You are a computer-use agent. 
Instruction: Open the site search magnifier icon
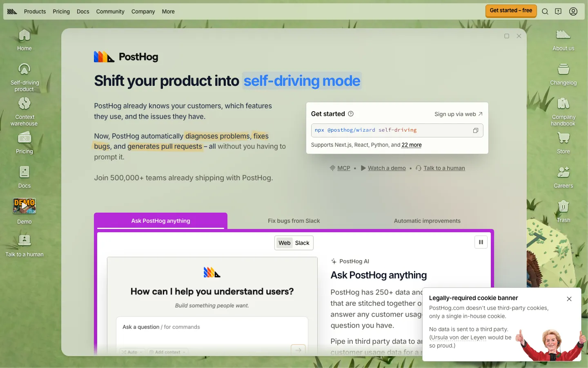[545, 11]
